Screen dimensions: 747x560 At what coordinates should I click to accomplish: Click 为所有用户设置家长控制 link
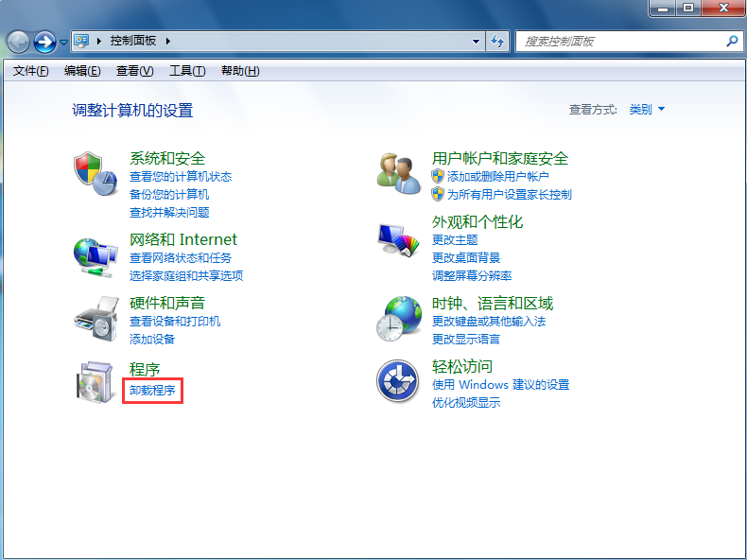[510, 195]
